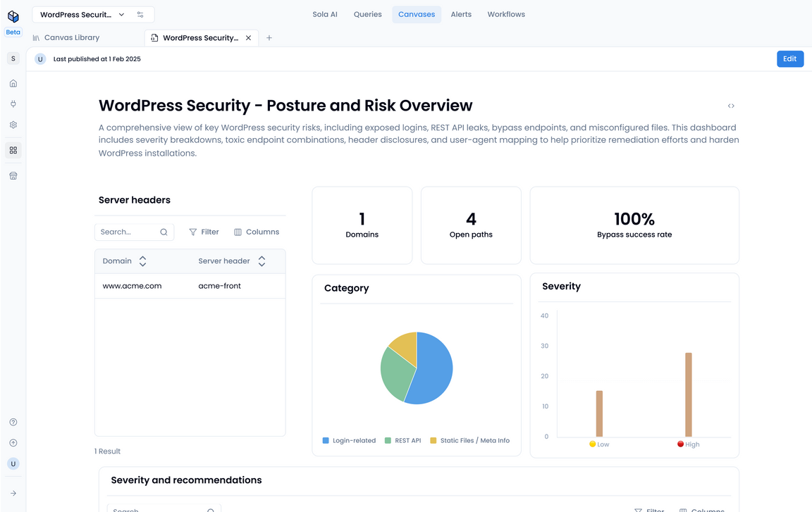Viewport: 812px width, 512px height.
Task: Sort by the Domain column arrows
Action: [142, 261]
